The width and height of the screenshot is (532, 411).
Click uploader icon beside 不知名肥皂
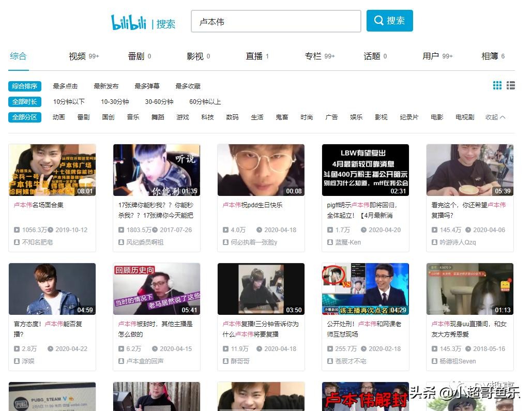click(x=17, y=242)
